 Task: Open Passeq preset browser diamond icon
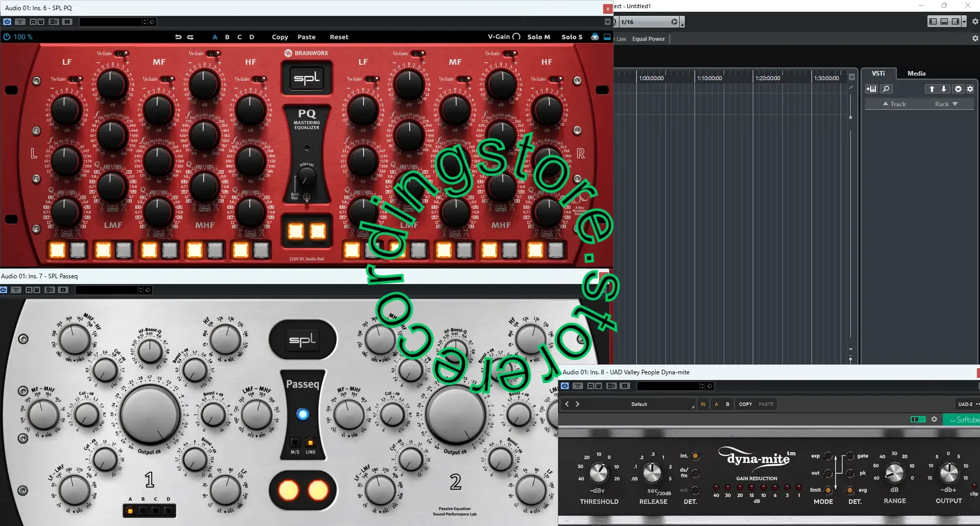[x=148, y=290]
